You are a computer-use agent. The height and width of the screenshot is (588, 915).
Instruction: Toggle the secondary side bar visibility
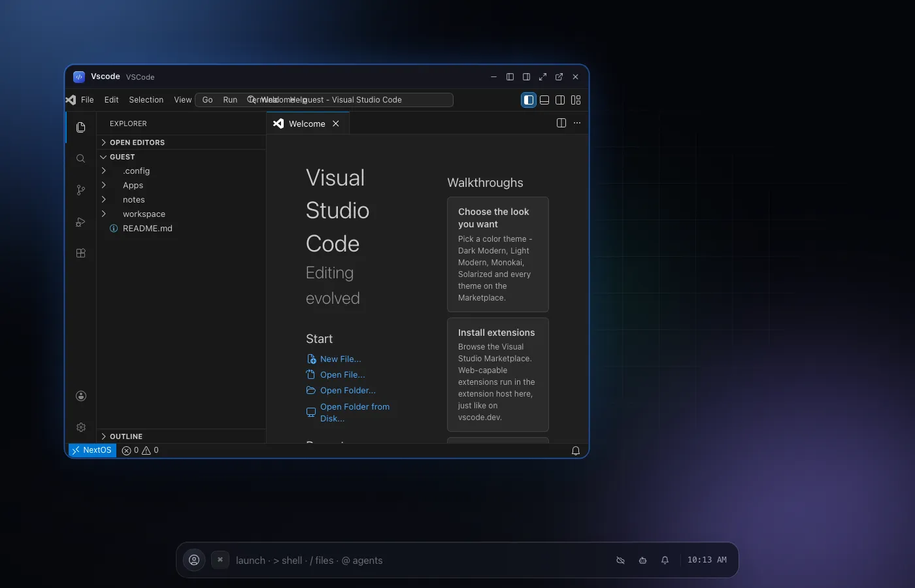(560, 100)
